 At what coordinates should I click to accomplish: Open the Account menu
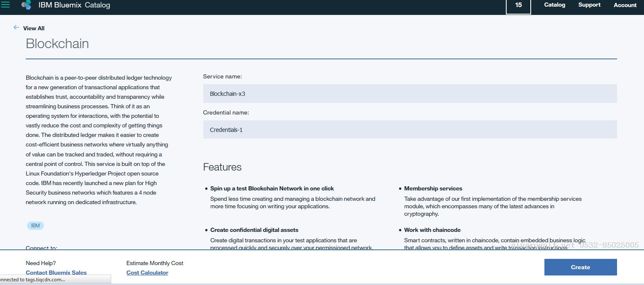coord(625,5)
